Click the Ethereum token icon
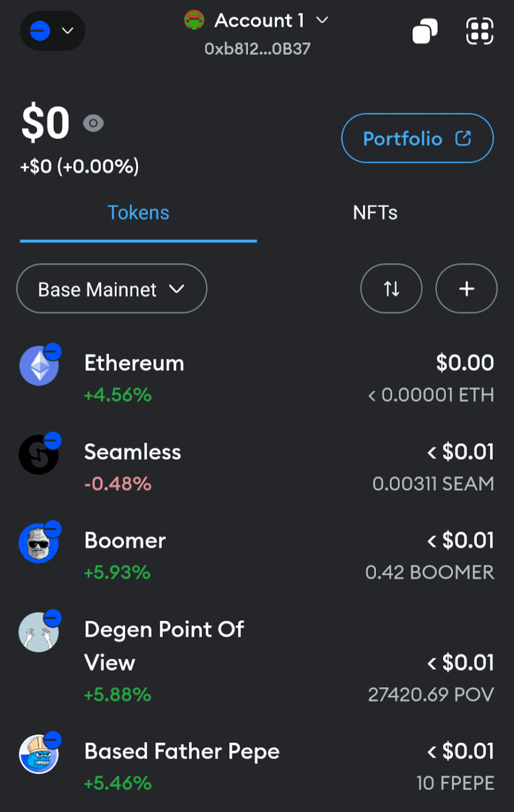 point(39,366)
